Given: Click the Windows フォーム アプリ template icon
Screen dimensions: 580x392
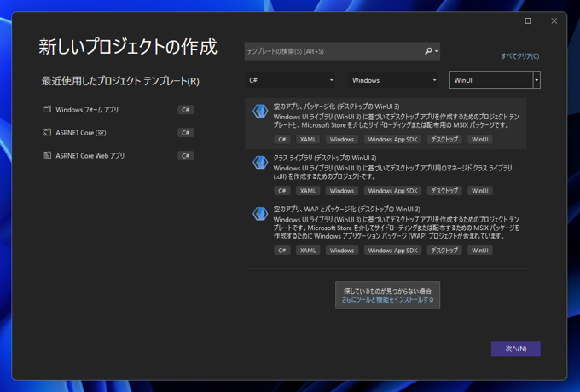Looking at the screenshot, I should 47,109.
